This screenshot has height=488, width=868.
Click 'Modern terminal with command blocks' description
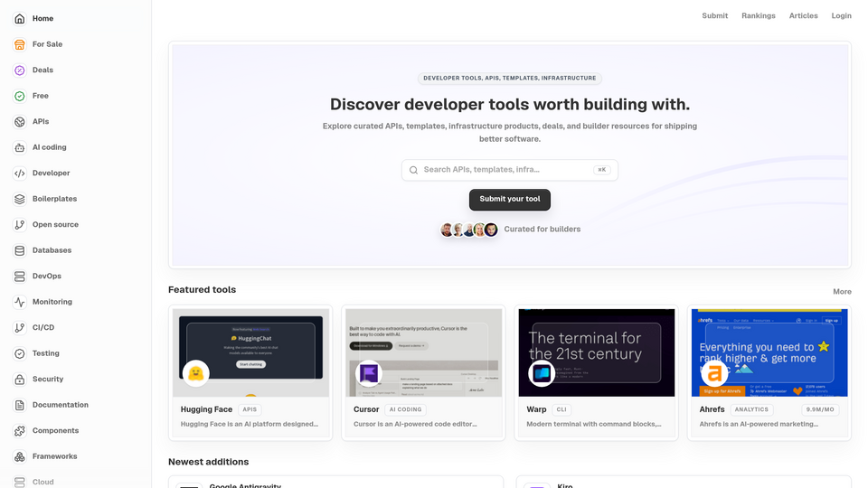click(x=594, y=425)
